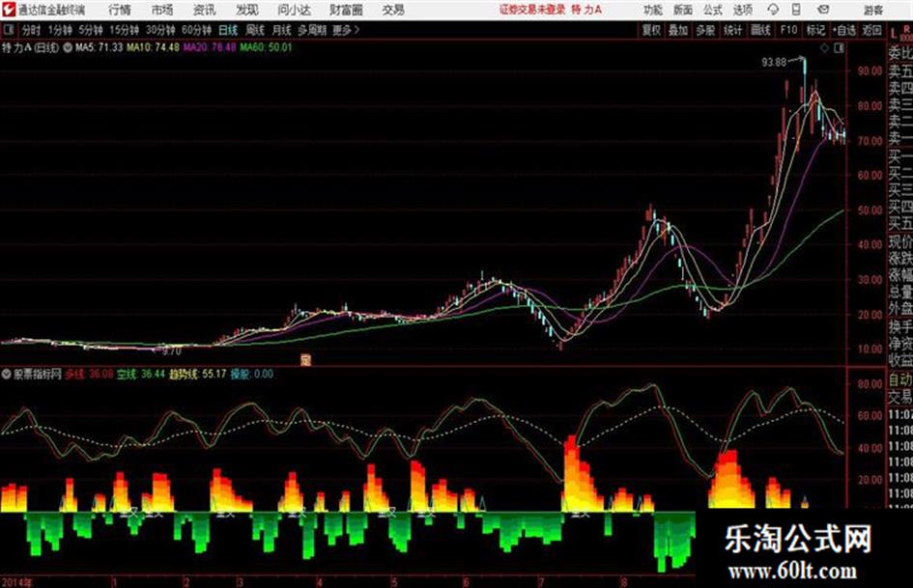Click the 特力A stock name in title bar
Viewport: 913px width, 588px height.
(586, 10)
